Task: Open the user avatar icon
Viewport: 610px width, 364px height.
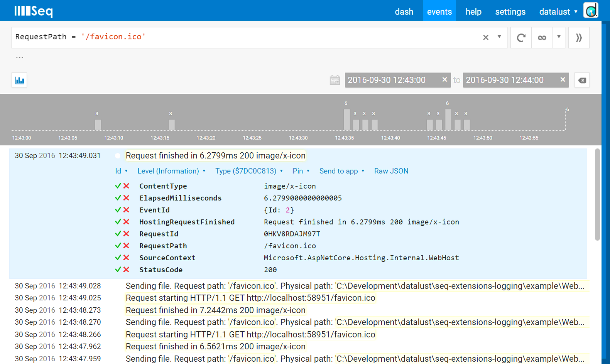Action: pos(591,10)
